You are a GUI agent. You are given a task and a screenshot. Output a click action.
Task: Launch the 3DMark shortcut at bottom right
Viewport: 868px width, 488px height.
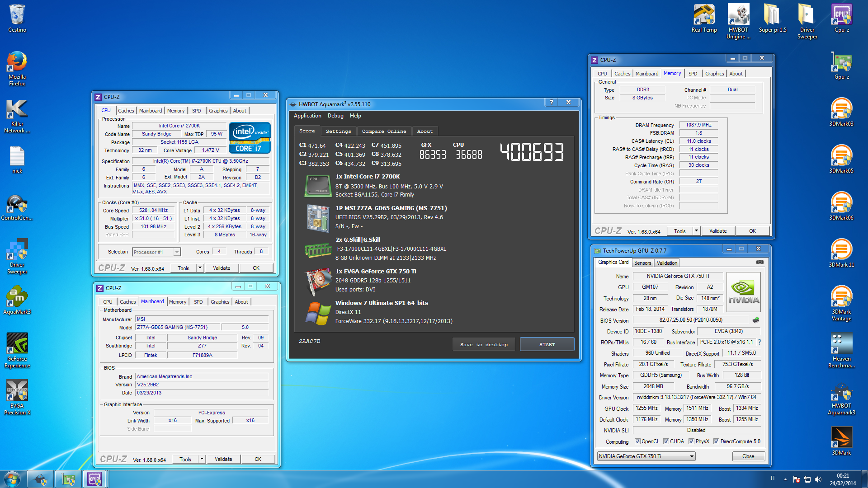point(841,441)
